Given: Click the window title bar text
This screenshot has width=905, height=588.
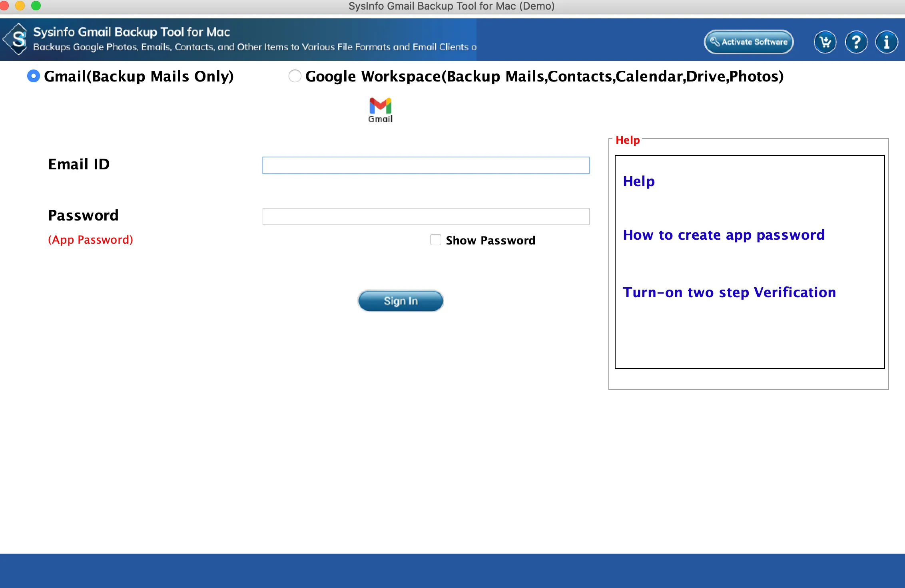Looking at the screenshot, I should coord(451,6).
